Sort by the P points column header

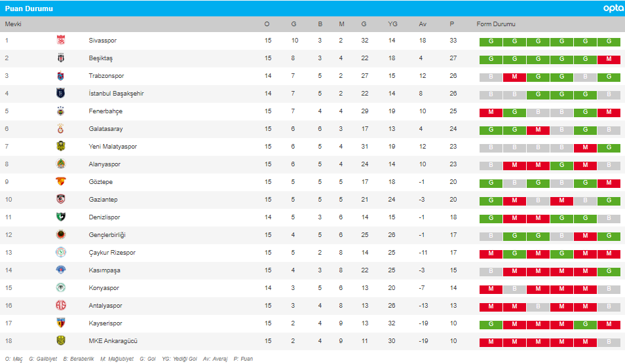point(451,24)
